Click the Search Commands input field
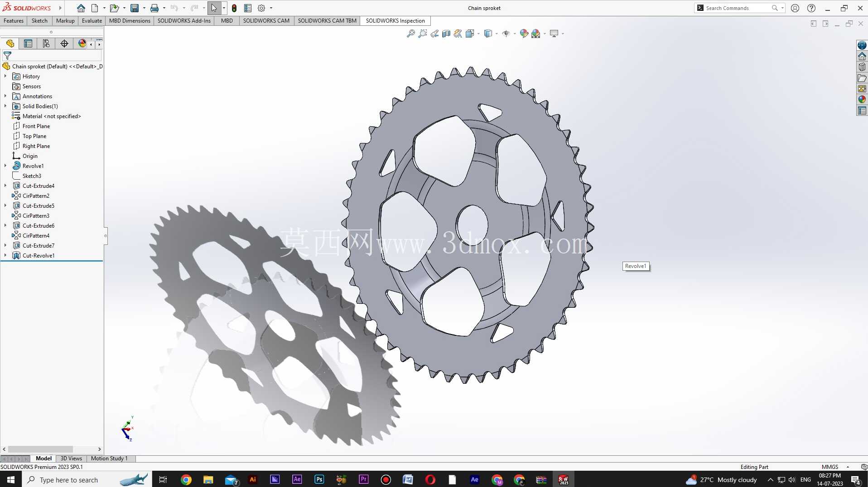Image resolution: width=868 pixels, height=487 pixels. (x=737, y=8)
